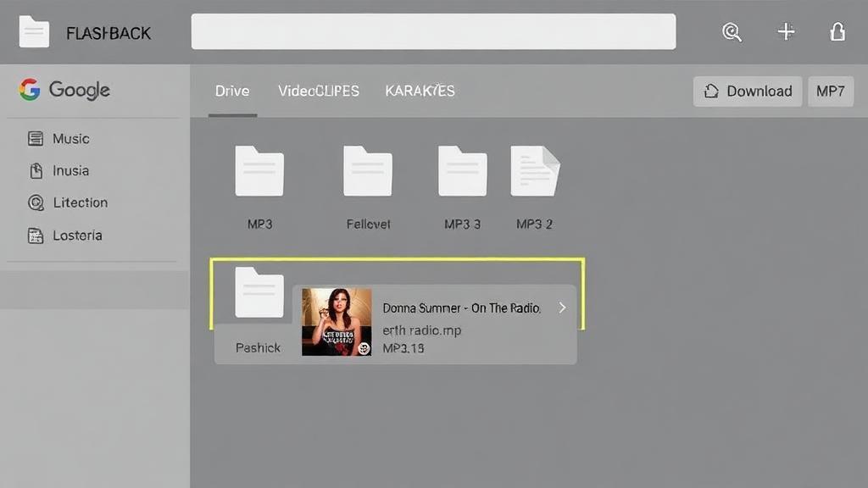Viewport: 868px width, 488px height.
Task: Click the search magnifier icon
Action: [x=732, y=32]
